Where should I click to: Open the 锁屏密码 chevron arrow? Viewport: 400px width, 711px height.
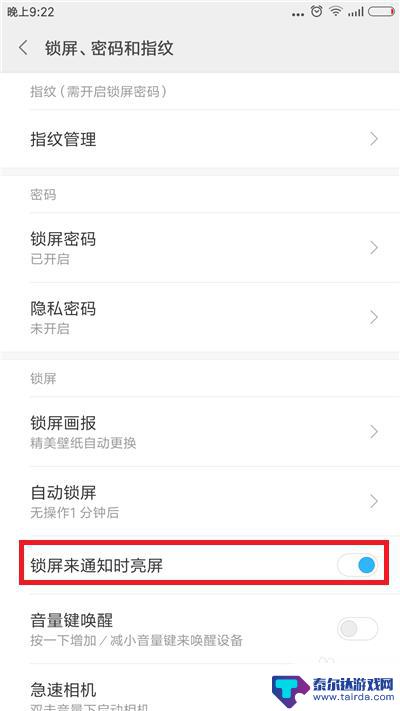(374, 248)
